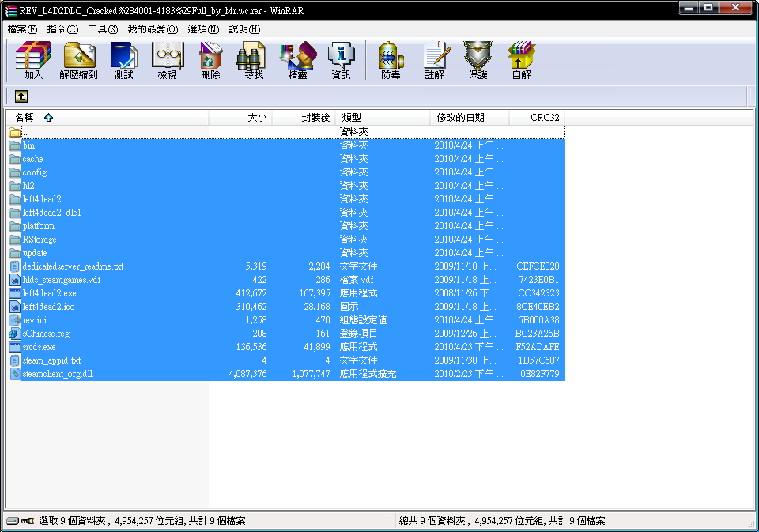Click the 組態設定值 type cell

(x=363, y=320)
